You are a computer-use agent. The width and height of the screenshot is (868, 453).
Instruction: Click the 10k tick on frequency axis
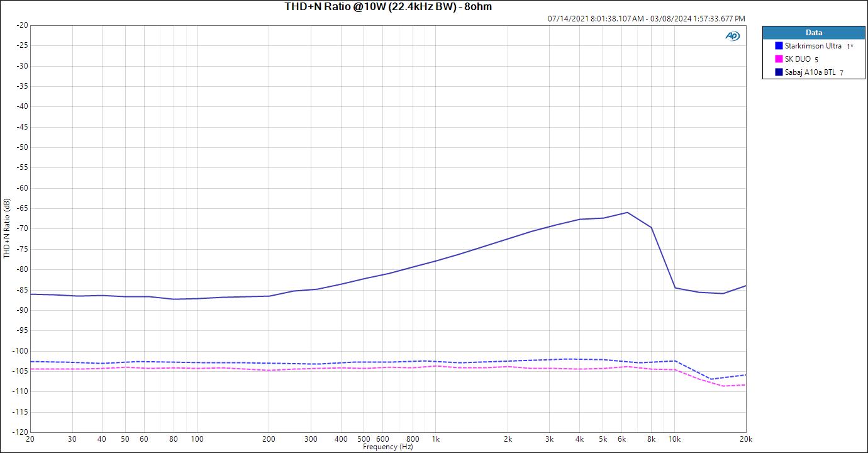674,439
